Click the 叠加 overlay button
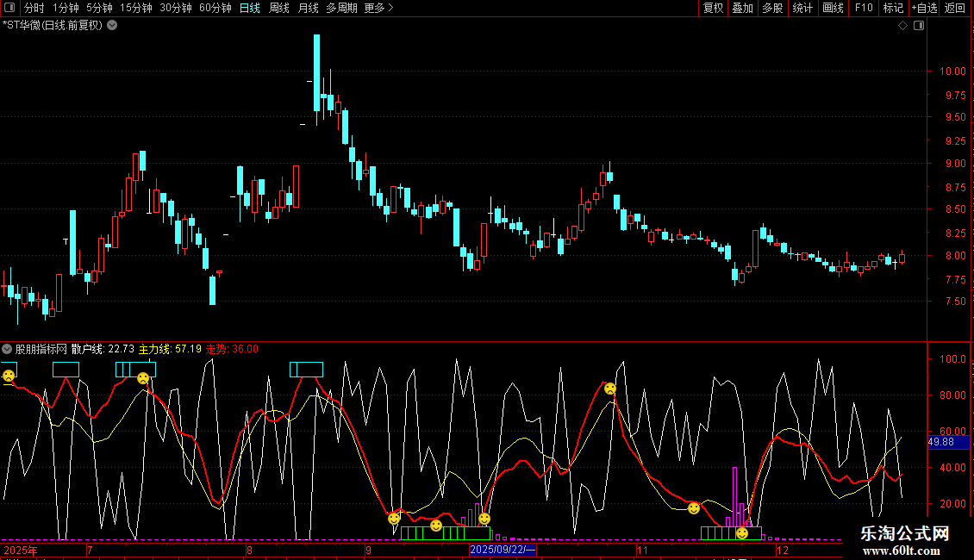This screenshot has width=974, height=560. pos(742,8)
